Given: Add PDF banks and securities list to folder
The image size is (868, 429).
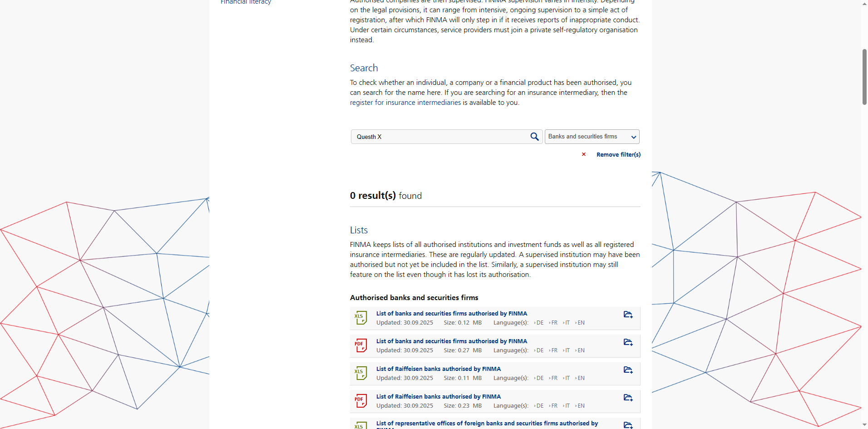Looking at the screenshot, I should tap(628, 342).
